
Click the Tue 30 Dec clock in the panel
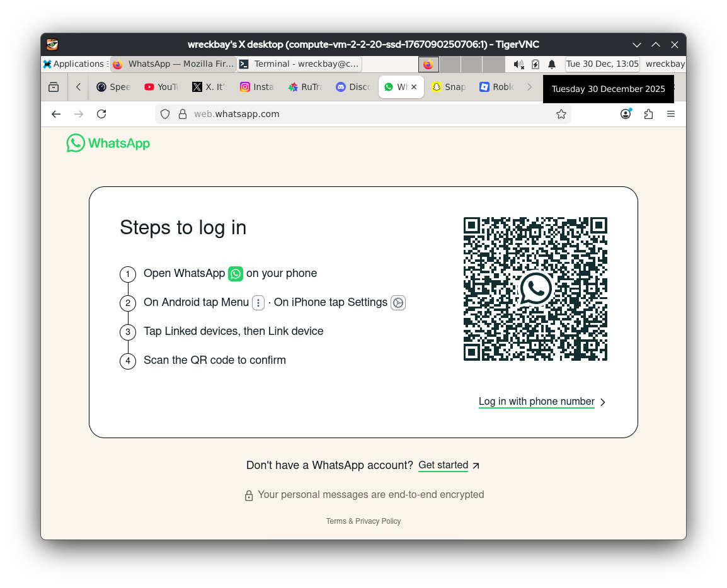(602, 64)
